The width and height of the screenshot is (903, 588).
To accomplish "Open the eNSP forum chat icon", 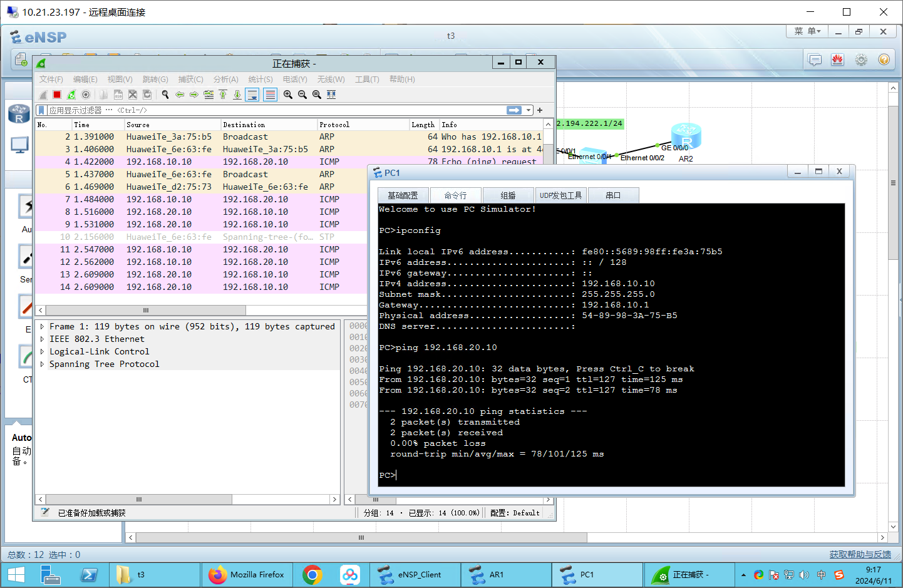I will click(815, 59).
